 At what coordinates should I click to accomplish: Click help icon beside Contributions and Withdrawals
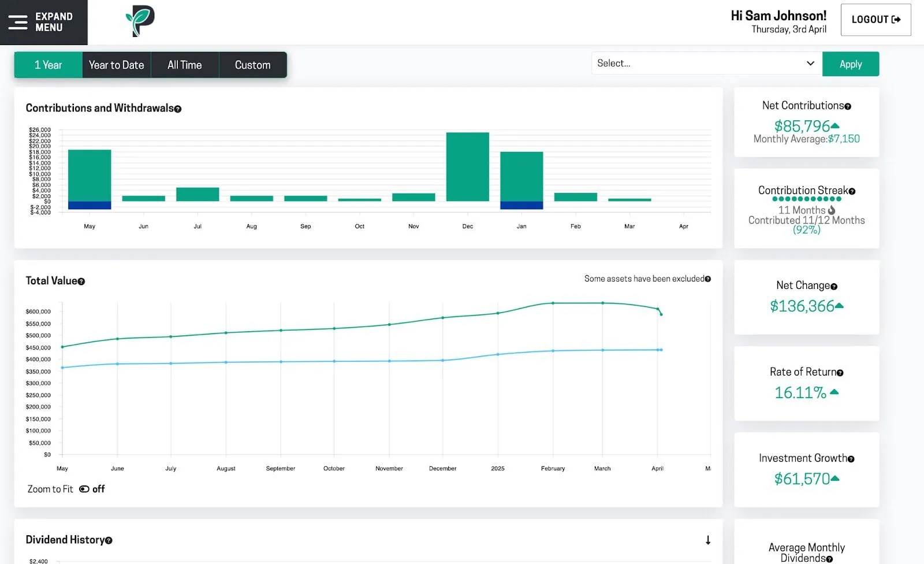[x=178, y=109]
